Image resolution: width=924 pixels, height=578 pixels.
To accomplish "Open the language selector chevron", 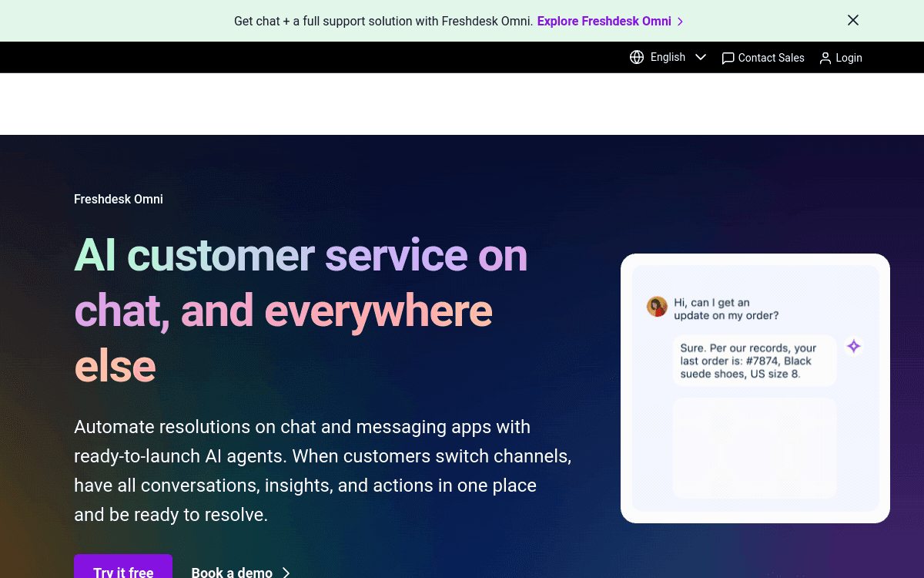I will (x=701, y=57).
